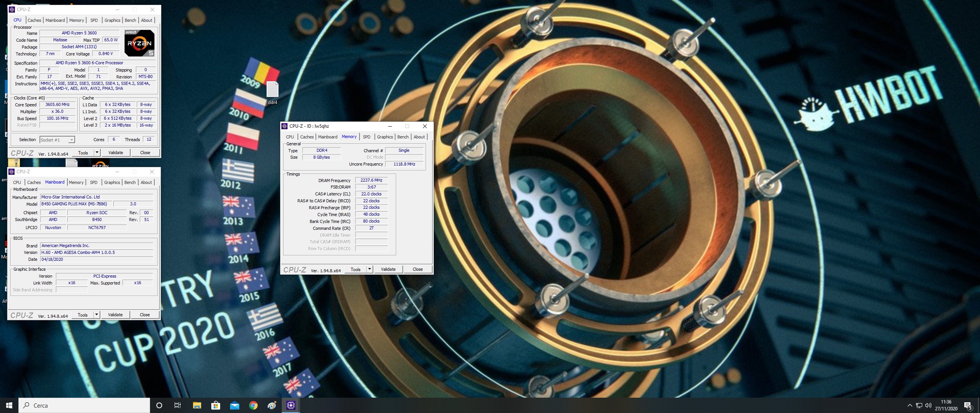
Task: Open volume control tray icon
Action: [928, 405]
